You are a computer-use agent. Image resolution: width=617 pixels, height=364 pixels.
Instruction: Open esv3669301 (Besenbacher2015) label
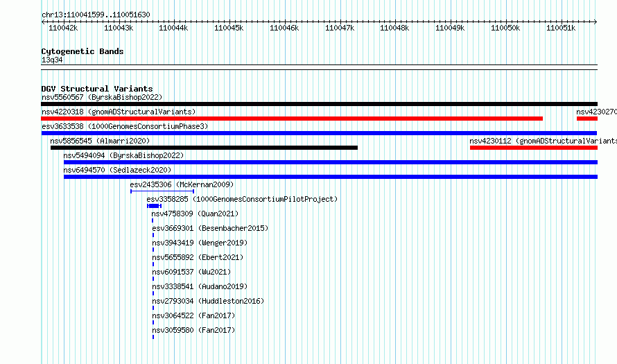click(x=210, y=228)
